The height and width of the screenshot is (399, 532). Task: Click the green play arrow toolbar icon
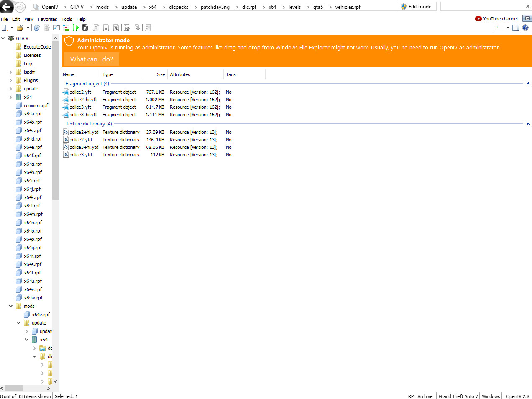click(76, 28)
